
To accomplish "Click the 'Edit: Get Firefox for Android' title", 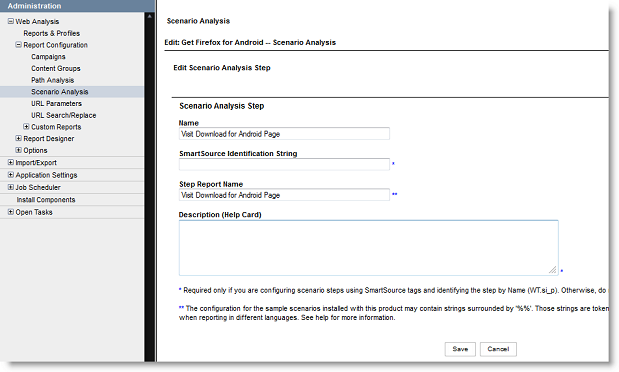I will coord(250,43).
